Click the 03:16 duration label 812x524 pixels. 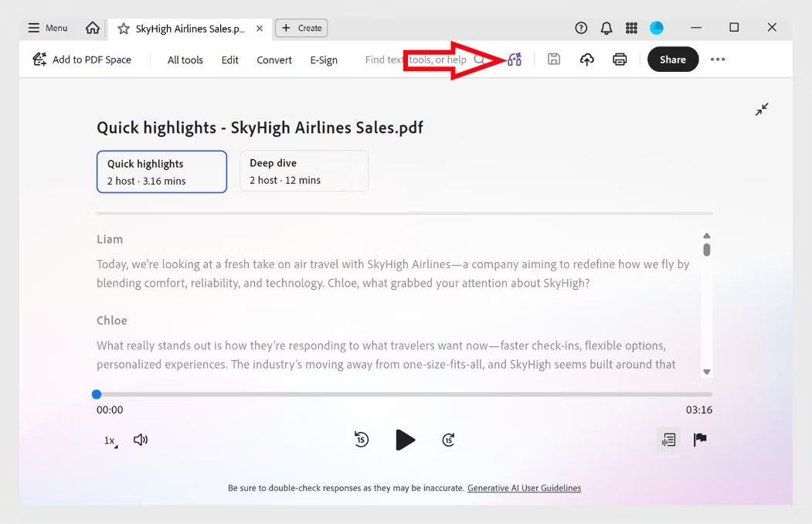tap(699, 410)
